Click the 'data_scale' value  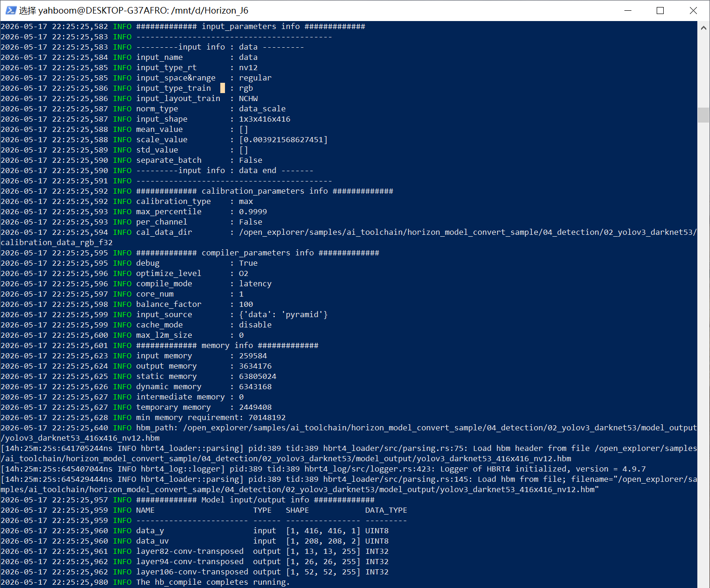click(x=262, y=109)
